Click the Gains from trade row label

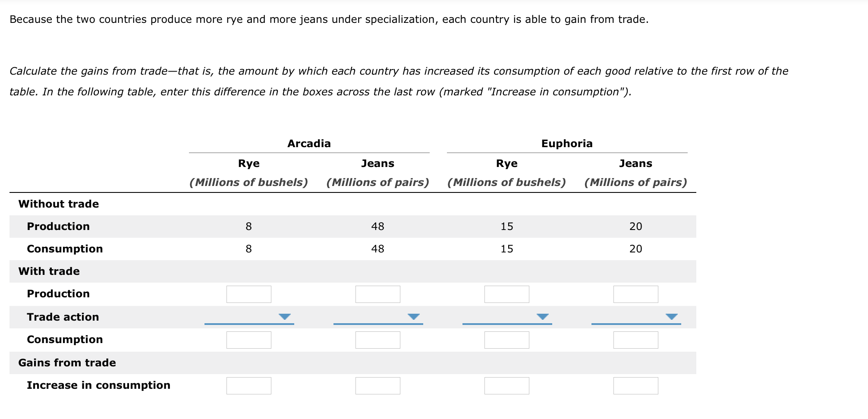(67, 363)
